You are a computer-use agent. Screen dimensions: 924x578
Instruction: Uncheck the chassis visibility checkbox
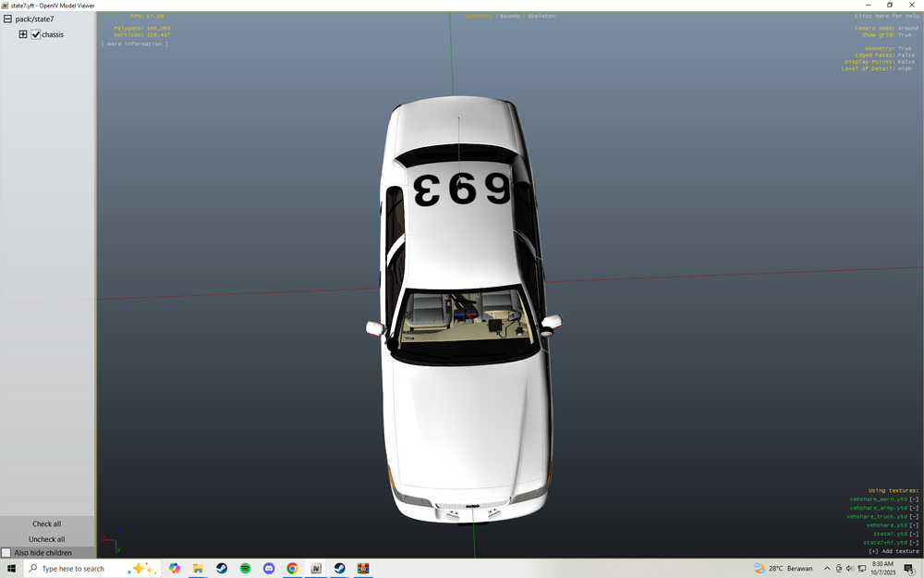tap(35, 34)
